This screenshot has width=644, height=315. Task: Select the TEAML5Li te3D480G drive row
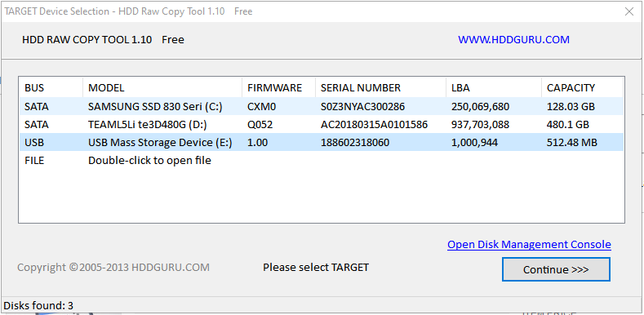coord(321,124)
